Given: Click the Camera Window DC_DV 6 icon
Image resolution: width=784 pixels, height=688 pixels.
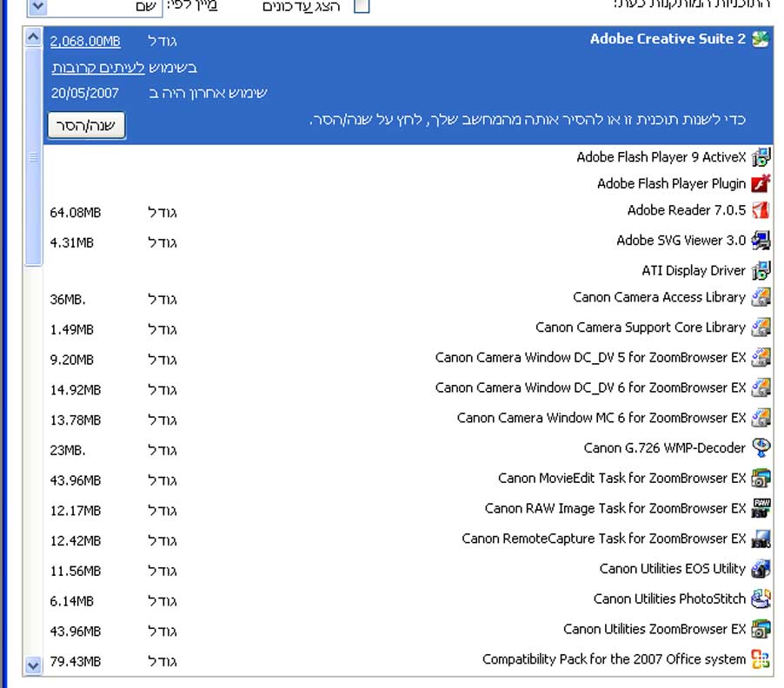Looking at the screenshot, I should (x=761, y=387).
